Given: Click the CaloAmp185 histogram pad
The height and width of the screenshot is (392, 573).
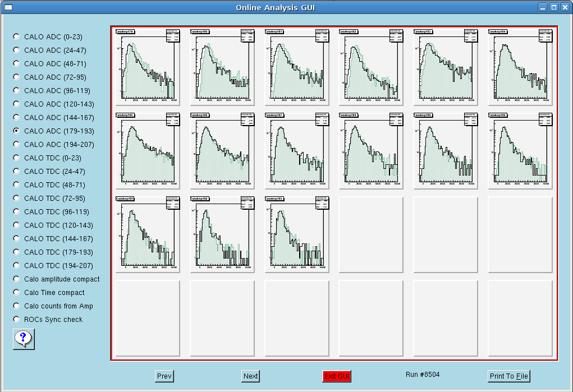Looking at the screenshot, I should click(148, 151).
